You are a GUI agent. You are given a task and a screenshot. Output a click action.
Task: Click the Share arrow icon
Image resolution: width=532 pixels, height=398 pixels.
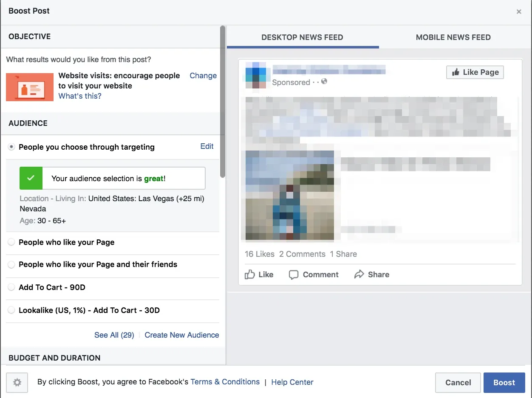[359, 274]
